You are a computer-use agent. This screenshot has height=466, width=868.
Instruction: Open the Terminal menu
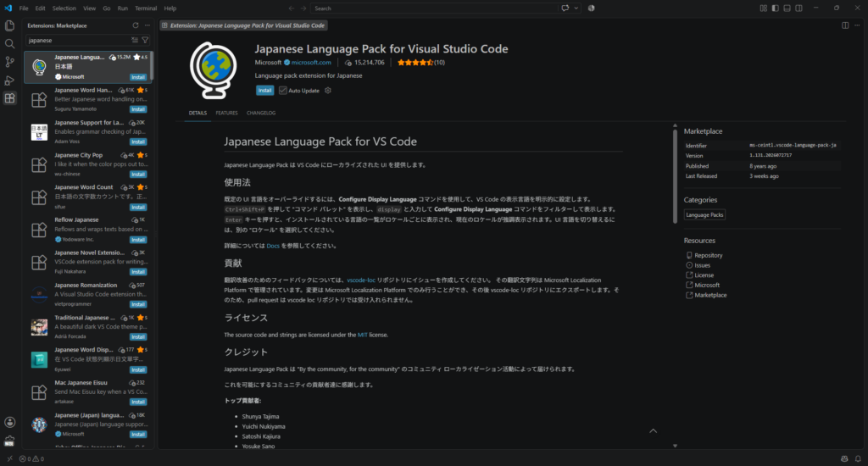146,8
